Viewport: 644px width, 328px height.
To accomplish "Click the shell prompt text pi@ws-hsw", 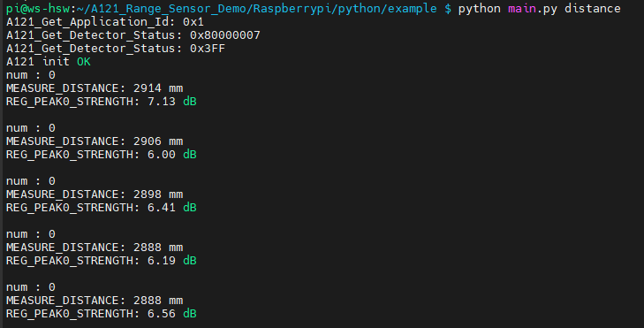I will [38, 8].
